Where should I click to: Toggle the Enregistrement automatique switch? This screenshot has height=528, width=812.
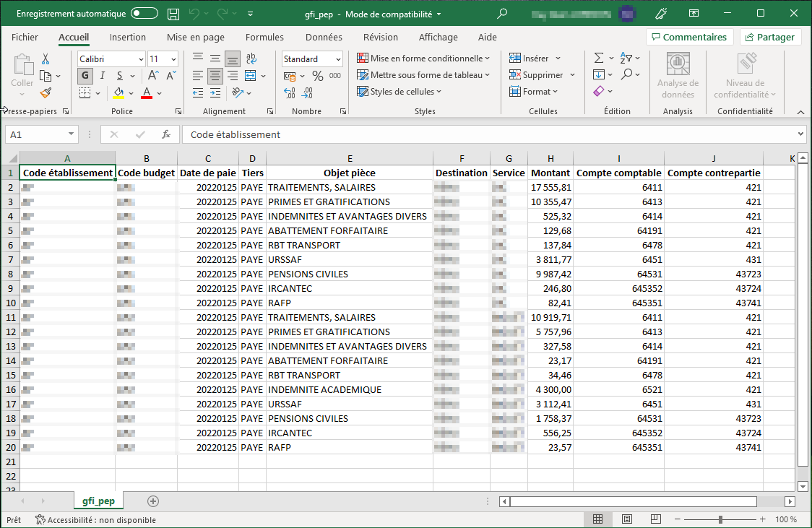coord(144,14)
